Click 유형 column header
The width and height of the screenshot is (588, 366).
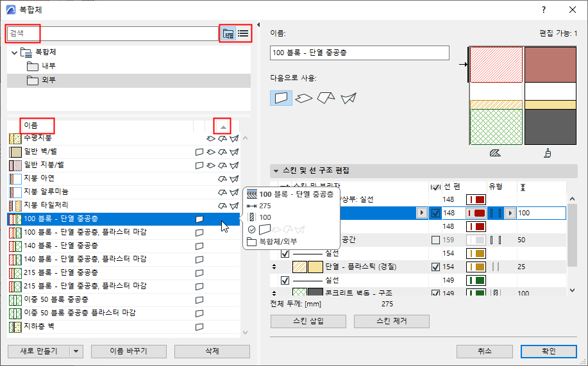[496, 187]
